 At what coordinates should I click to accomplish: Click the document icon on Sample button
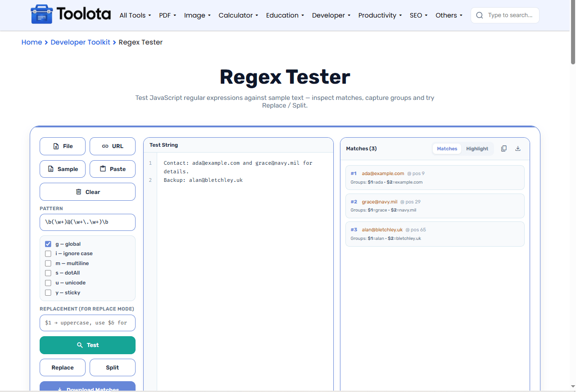[x=51, y=169]
